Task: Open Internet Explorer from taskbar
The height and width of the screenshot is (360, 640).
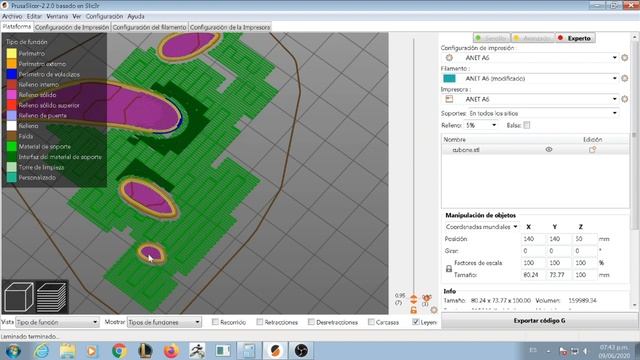Action: [41, 351]
